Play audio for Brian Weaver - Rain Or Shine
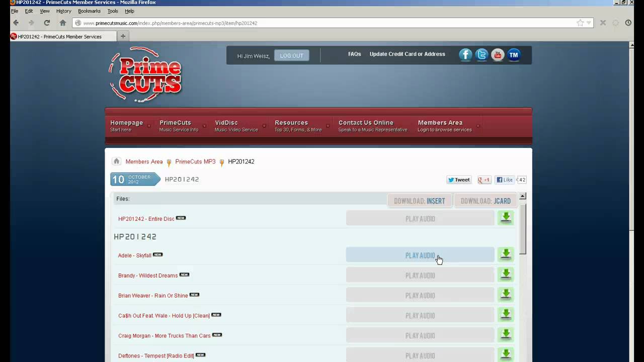Image resolution: width=644 pixels, height=362 pixels. 420,295
